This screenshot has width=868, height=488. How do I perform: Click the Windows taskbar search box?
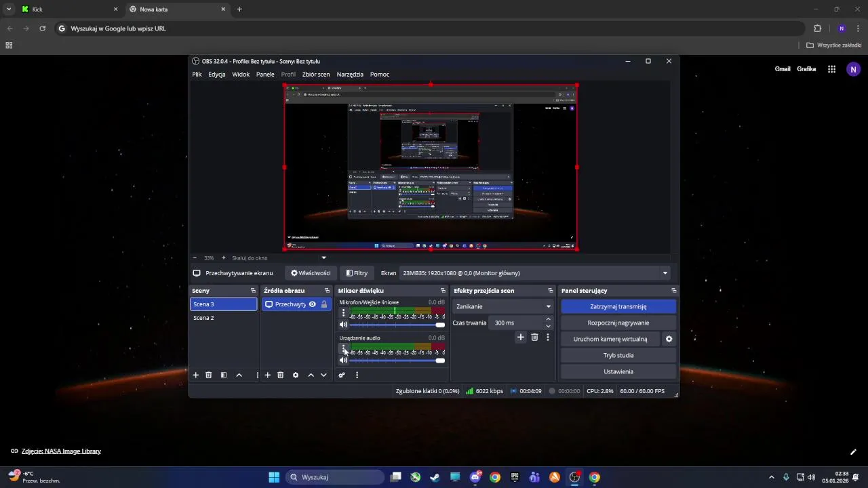335,477
